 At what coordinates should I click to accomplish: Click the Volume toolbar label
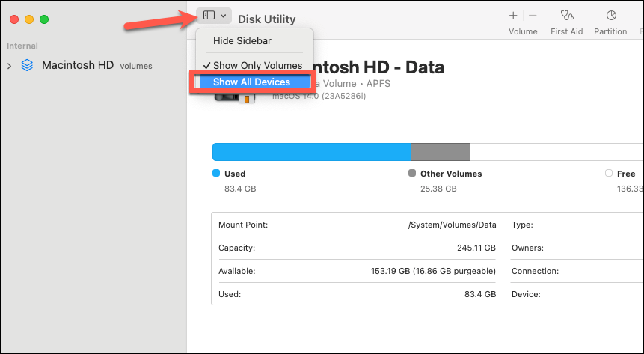point(523,31)
